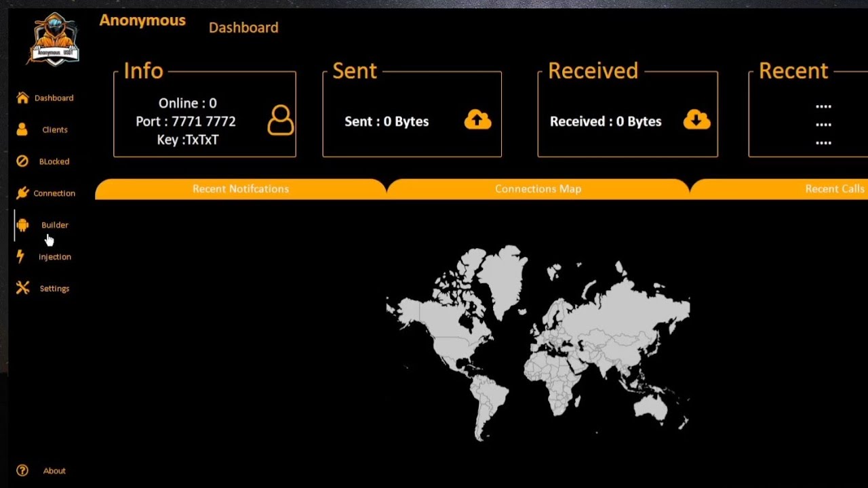Click the Blocked circle-slash icon
The image size is (868, 488).
pyautogui.click(x=22, y=161)
